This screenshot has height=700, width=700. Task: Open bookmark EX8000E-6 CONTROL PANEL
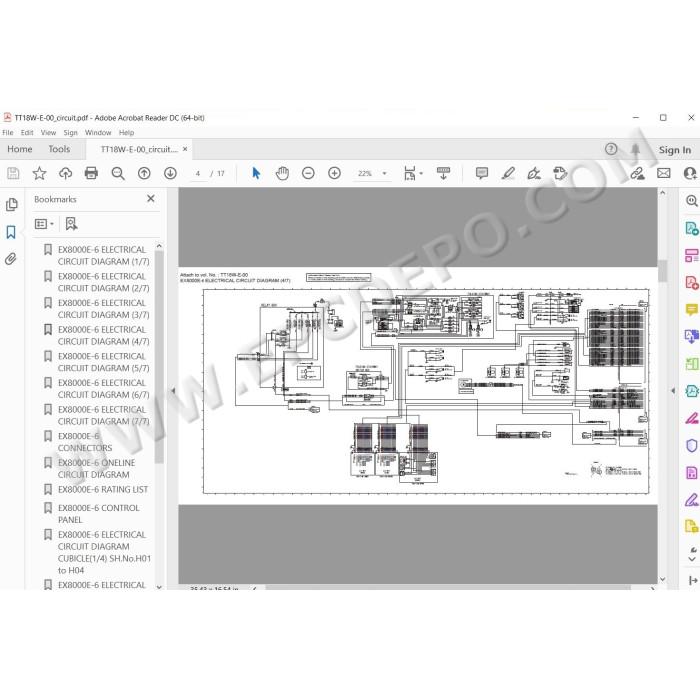pyautogui.click(x=99, y=514)
